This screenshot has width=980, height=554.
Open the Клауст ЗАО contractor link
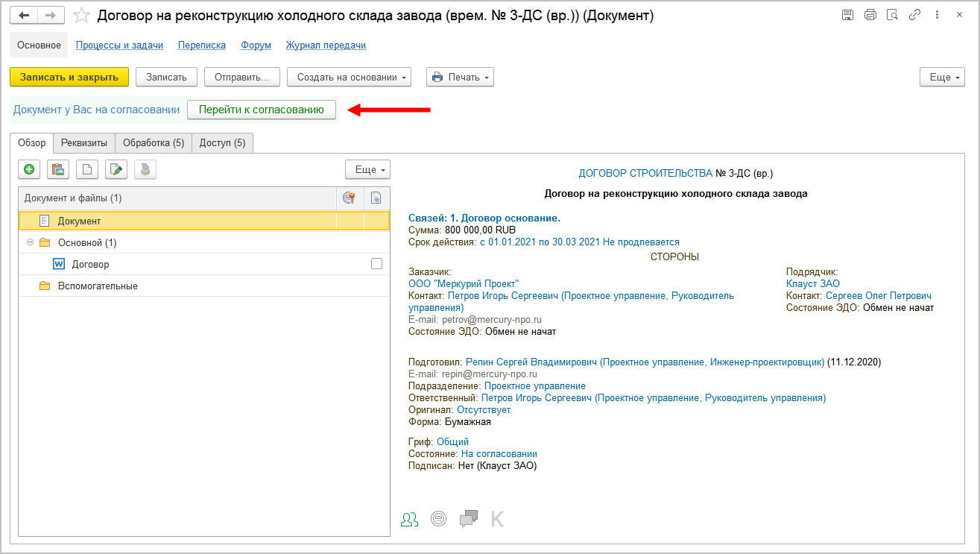[813, 283]
